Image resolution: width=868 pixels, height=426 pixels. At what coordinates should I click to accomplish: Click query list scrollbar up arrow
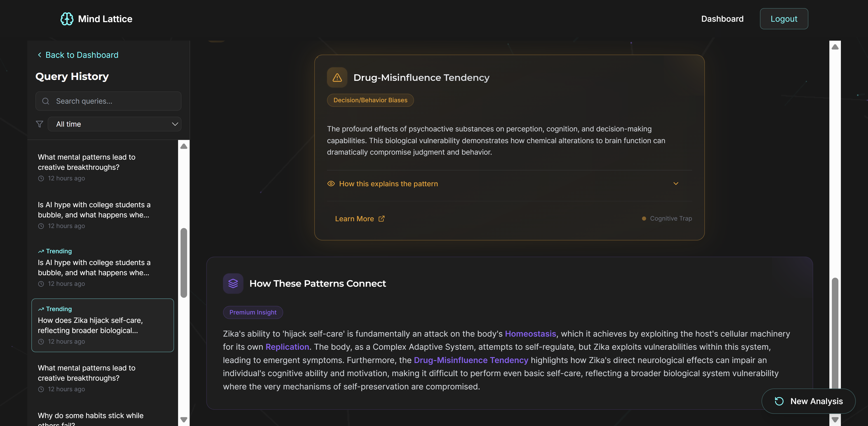[184, 146]
